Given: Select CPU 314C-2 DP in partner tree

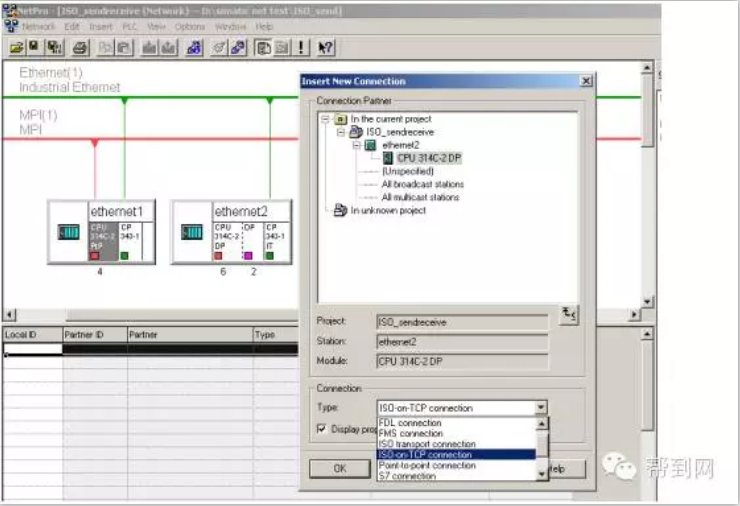Looking at the screenshot, I should (x=428, y=158).
